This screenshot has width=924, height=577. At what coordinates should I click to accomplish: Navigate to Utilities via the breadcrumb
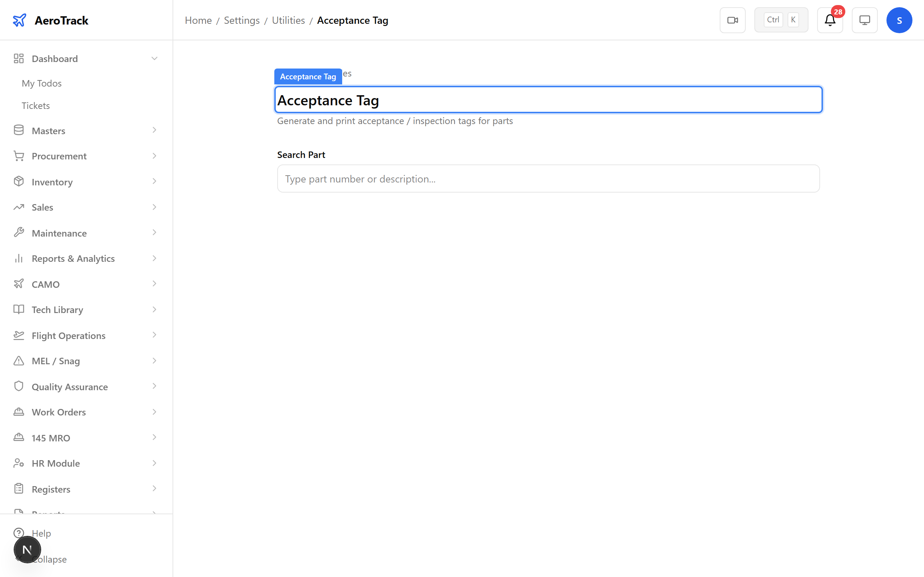pyautogui.click(x=288, y=20)
